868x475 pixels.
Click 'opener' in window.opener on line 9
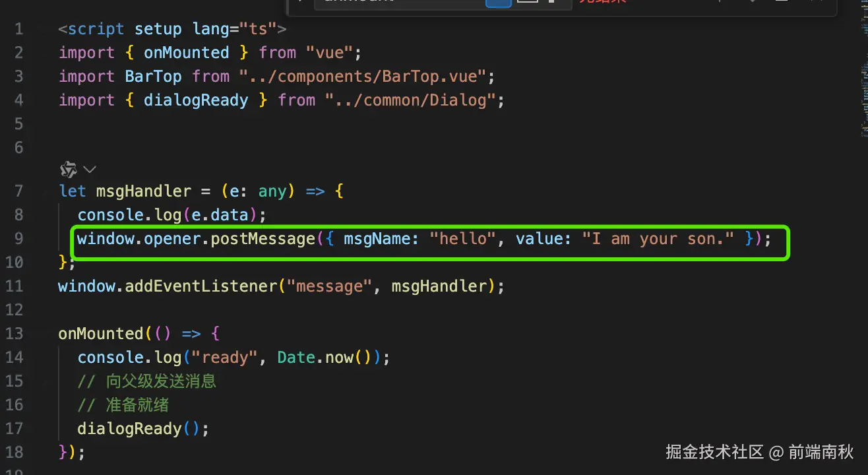[172, 239]
